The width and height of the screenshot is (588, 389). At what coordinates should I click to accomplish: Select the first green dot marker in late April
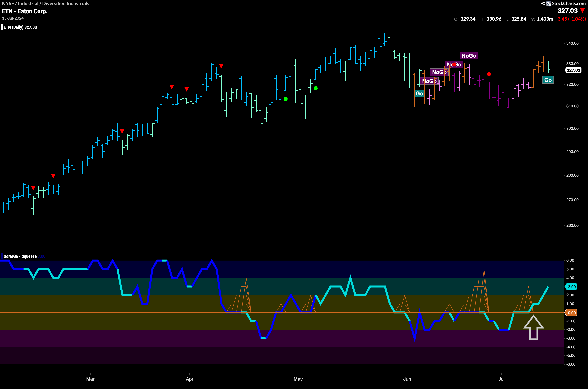286,99
